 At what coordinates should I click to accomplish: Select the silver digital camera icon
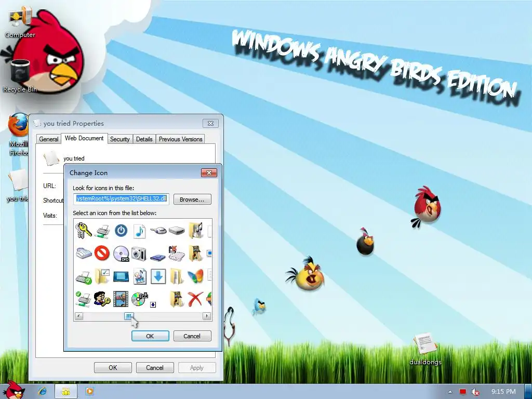(139, 254)
